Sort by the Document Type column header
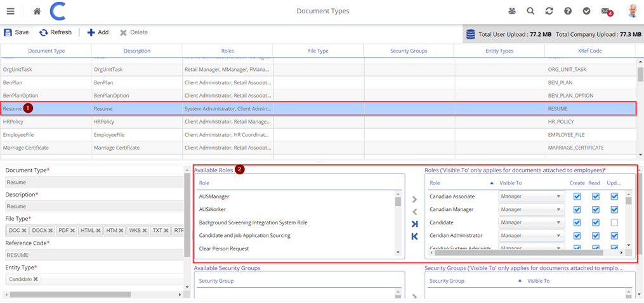Screen dimensions: 644x303 46,51
